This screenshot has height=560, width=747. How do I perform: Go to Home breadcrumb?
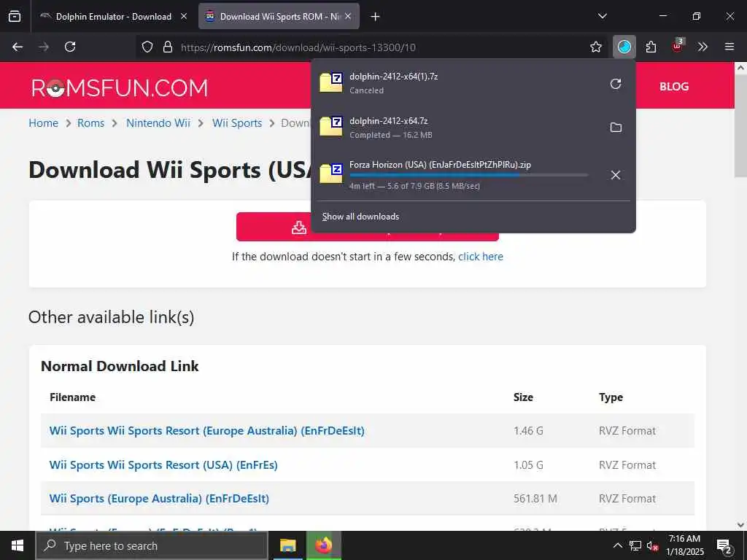(43, 122)
